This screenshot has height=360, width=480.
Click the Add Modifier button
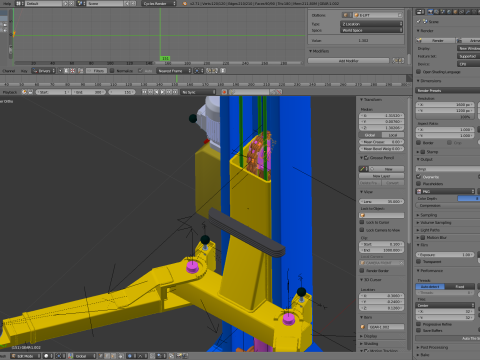tap(348, 61)
